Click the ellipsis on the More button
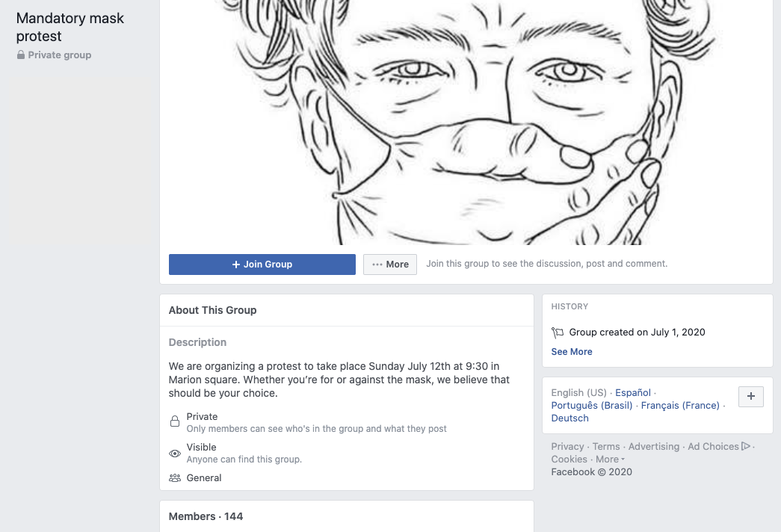 pyautogui.click(x=378, y=265)
